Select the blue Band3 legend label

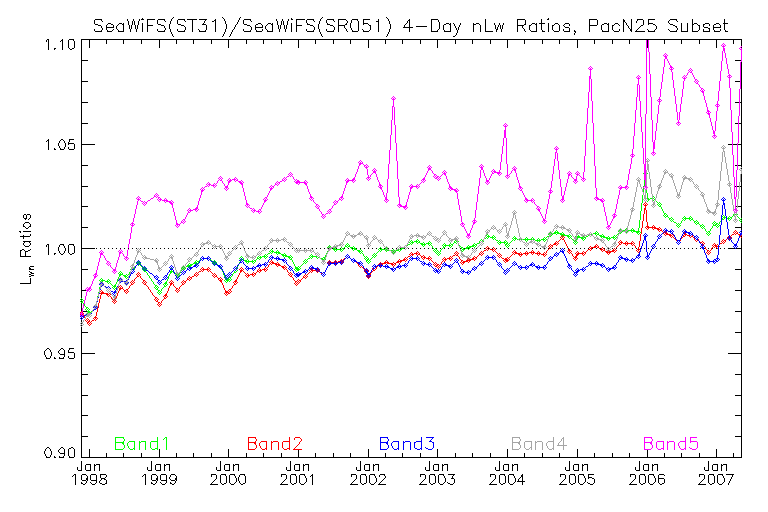pos(407,444)
